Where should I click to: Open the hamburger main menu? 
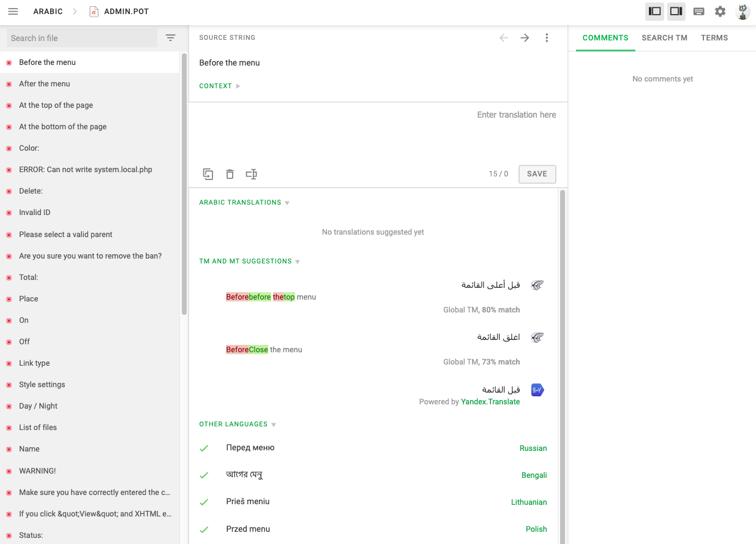[13, 12]
